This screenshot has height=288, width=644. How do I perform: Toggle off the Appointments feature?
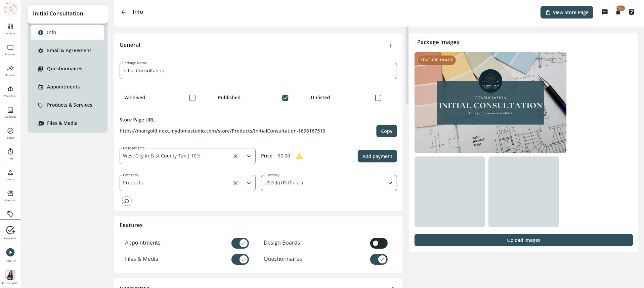240,243
